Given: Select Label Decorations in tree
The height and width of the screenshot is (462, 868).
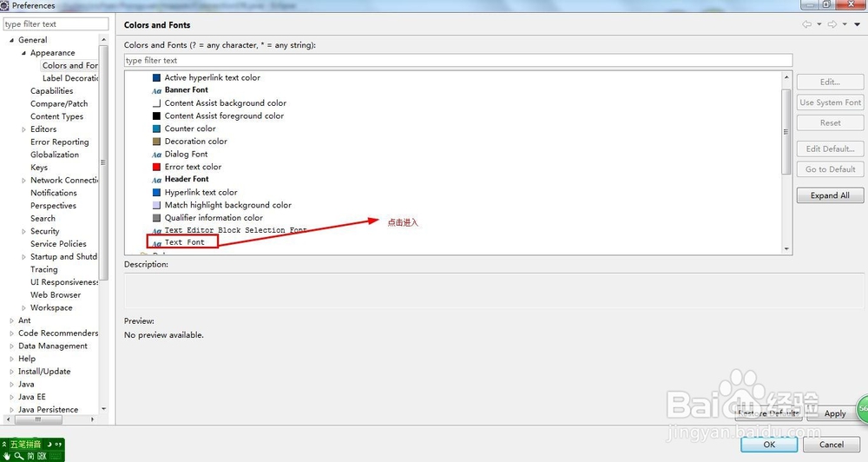Looking at the screenshot, I should [70, 78].
